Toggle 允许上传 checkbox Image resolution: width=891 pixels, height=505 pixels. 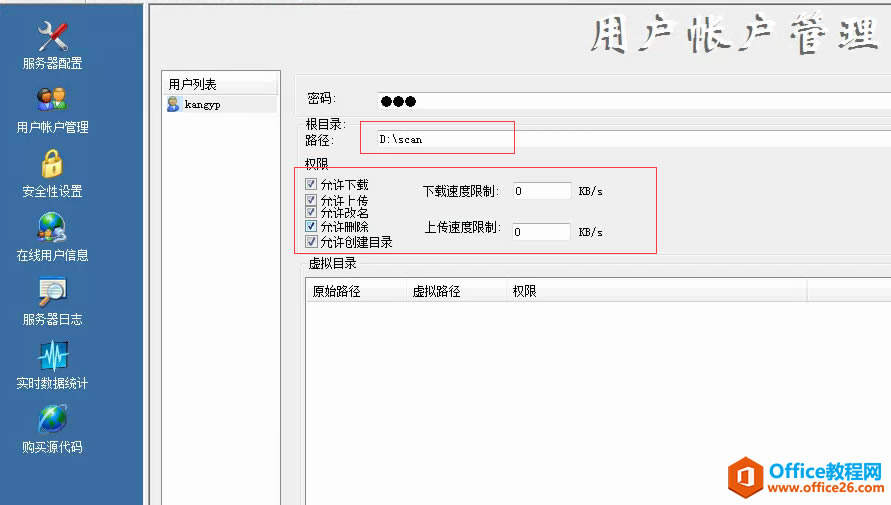311,200
